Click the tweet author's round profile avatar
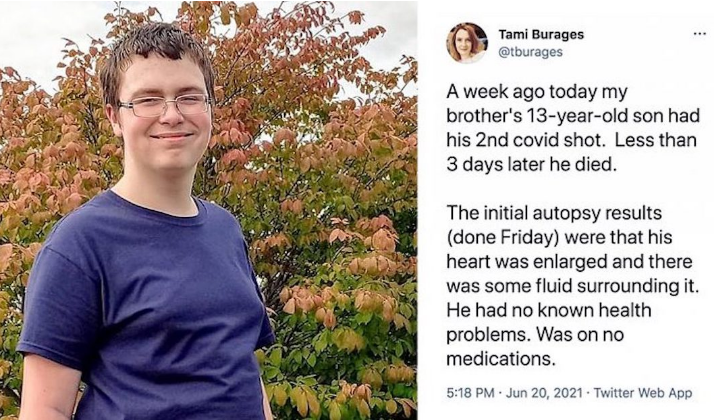 tap(466, 43)
